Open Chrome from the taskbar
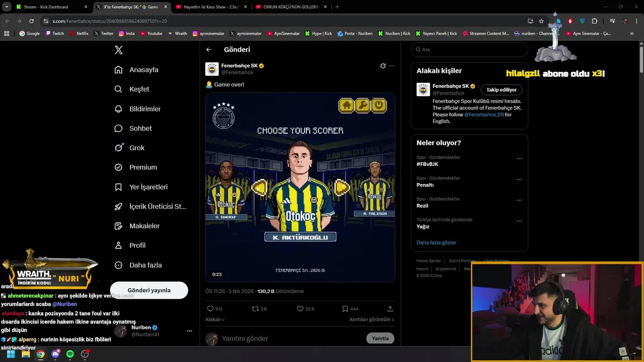The height and width of the screenshot is (362, 644). click(40, 354)
